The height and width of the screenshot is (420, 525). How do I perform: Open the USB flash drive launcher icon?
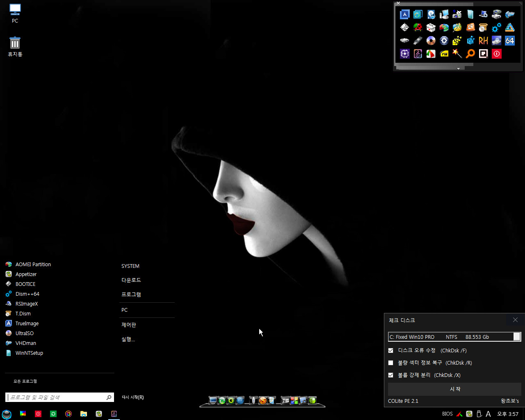click(418, 41)
